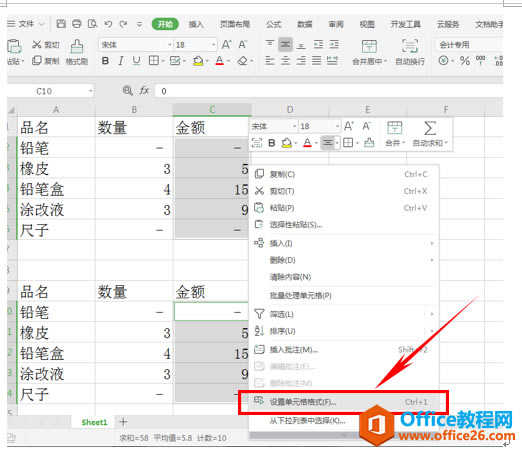Viewport: 522px width, 453px height.
Task: Open the ribbon font size dropdown (18)
Action: coord(213,45)
